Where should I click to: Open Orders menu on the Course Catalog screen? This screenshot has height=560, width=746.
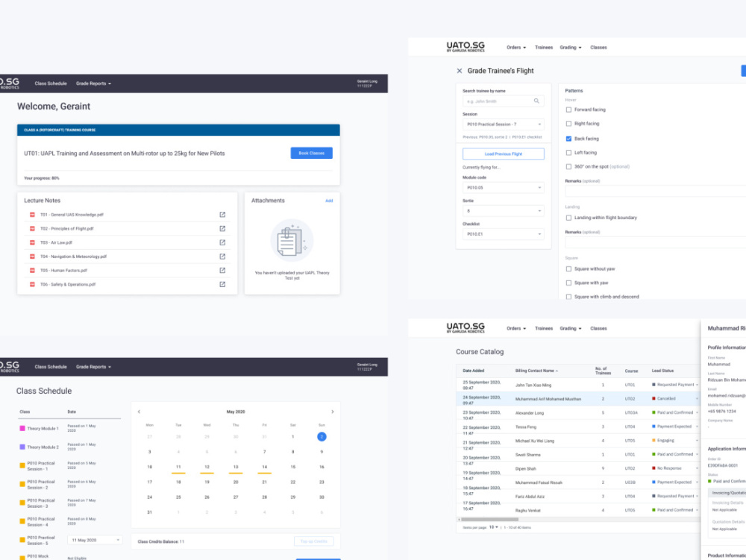point(516,329)
